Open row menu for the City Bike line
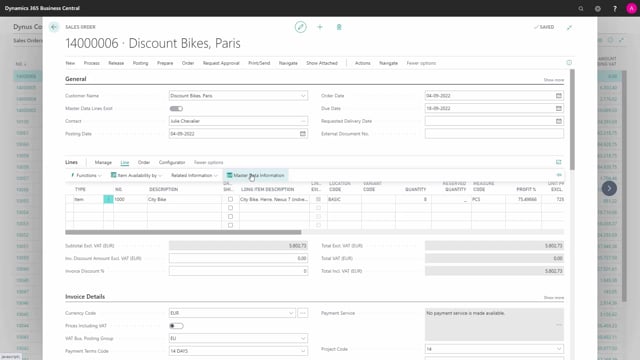 [108, 199]
